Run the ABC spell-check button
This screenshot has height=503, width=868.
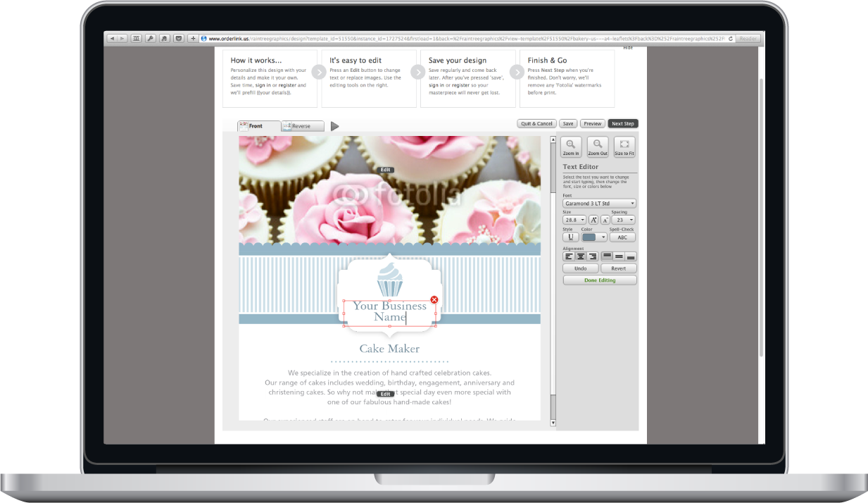click(622, 237)
